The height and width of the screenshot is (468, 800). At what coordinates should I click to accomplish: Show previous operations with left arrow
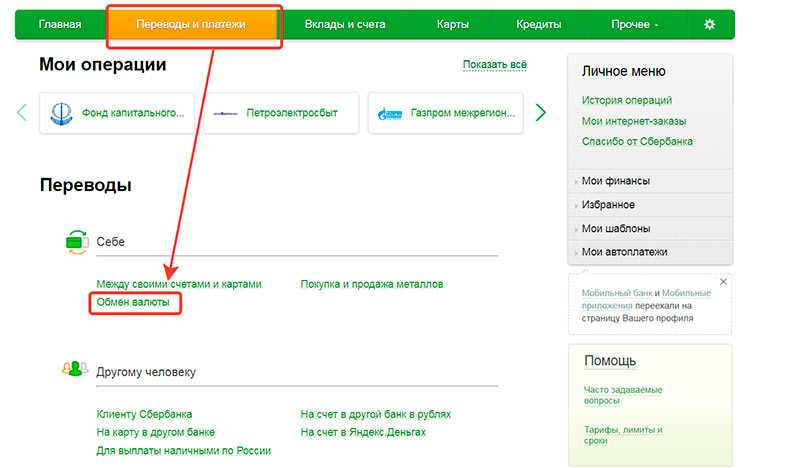click(22, 112)
